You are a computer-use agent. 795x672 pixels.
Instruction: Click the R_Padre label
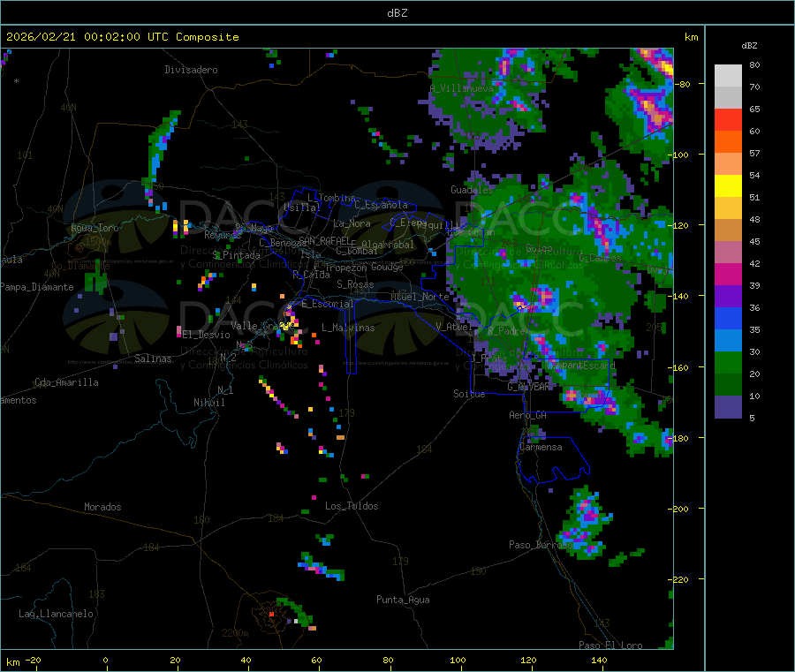(506, 331)
